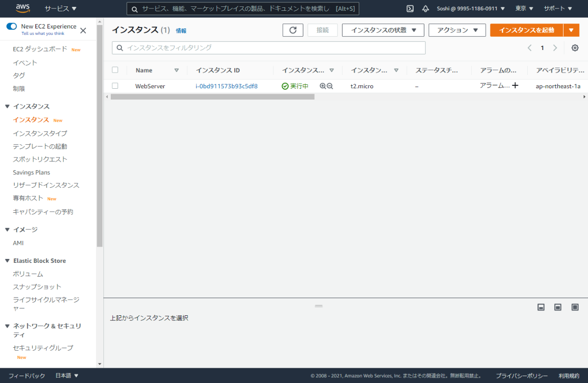Open テンプレートの起動 in sidebar
The height and width of the screenshot is (383, 588).
tap(40, 146)
